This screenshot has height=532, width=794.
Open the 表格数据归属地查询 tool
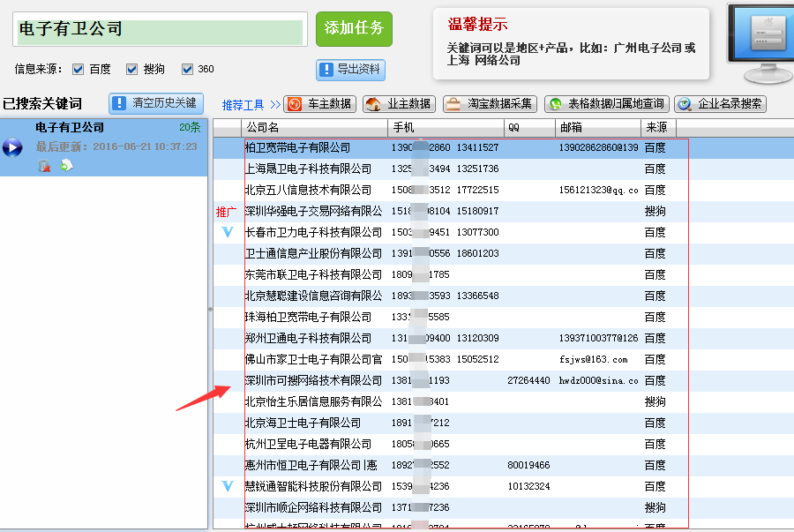(x=607, y=104)
